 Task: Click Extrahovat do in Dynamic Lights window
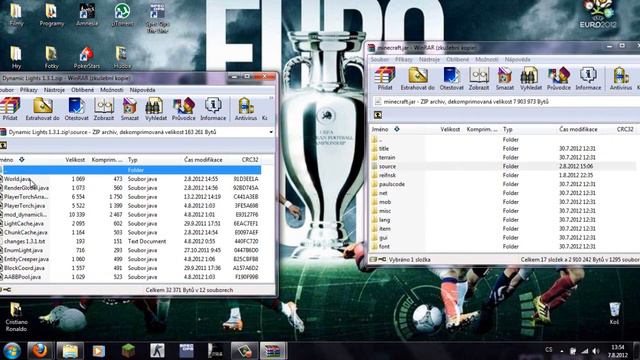click(x=42, y=109)
